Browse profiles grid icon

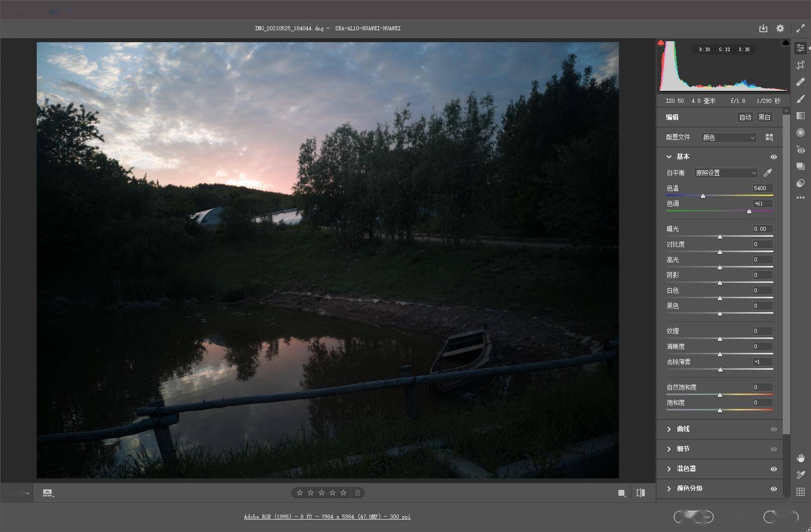click(769, 137)
